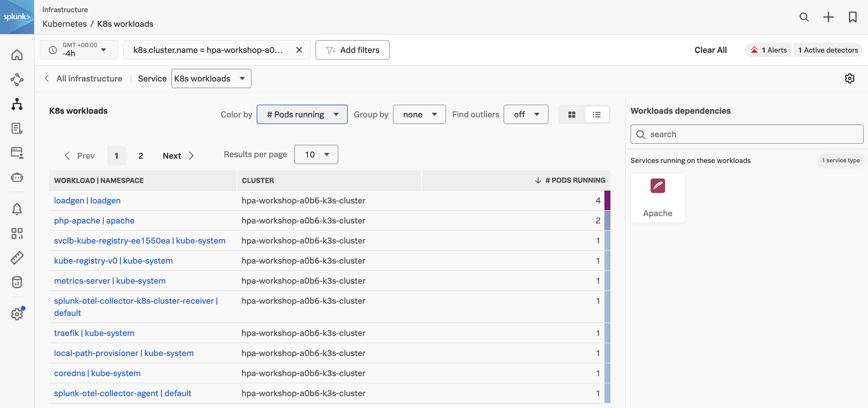Open svclb-kube-registry-ee1550ea workload
This screenshot has height=408, width=868.
139,241
